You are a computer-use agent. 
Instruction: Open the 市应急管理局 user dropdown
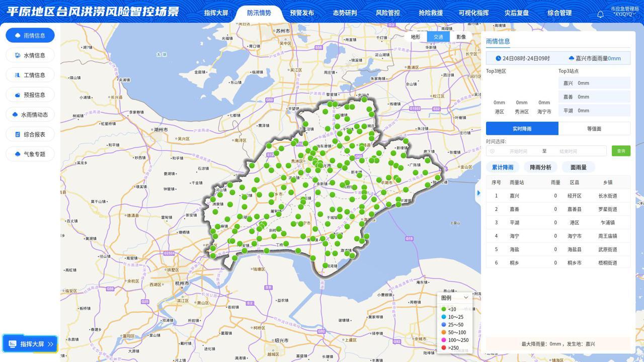pos(624,12)
